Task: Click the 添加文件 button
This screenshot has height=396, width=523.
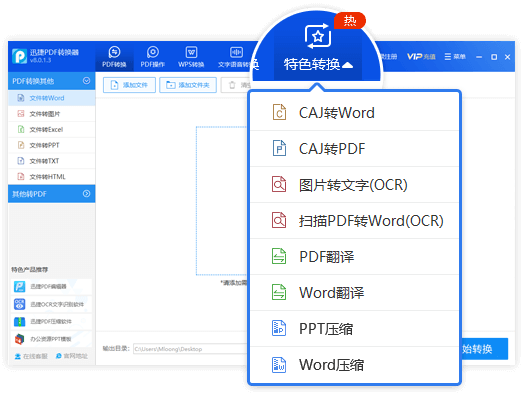Action: [129, 85]
